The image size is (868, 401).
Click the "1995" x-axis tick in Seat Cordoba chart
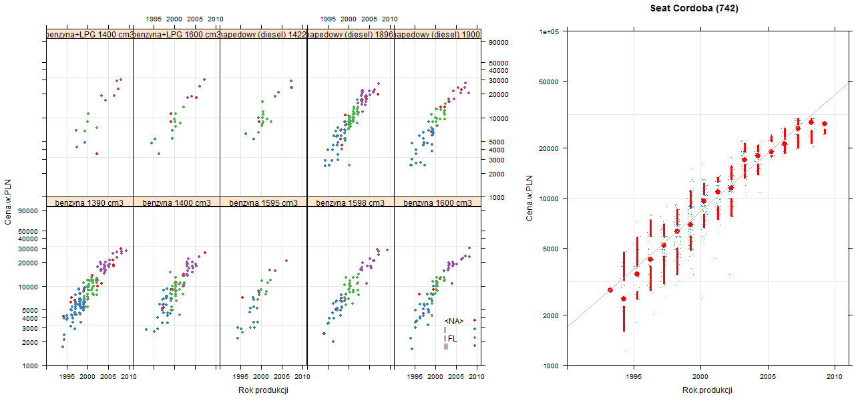pyautogui.click(x=633, y=377)
